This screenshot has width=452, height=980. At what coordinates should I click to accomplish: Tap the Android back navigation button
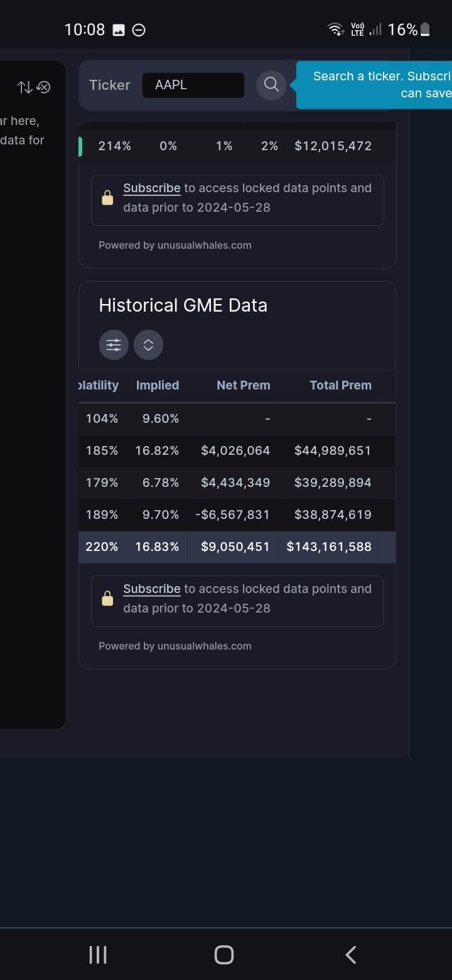click(x=351, y=955)
